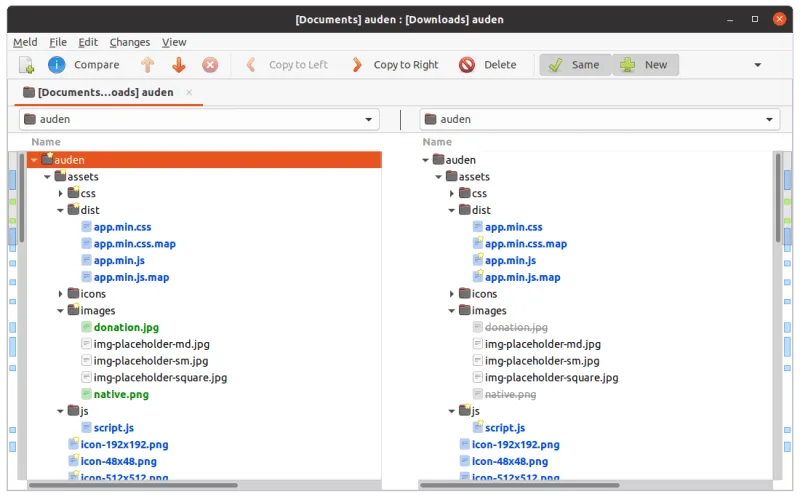Click the Delete button label
800x497 pixels.
[x=500, y=65]
